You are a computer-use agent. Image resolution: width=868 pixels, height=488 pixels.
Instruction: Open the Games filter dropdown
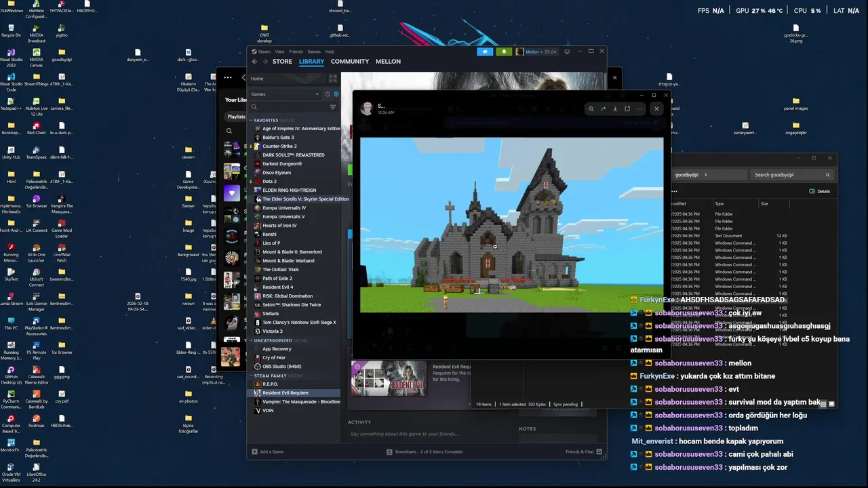tap(285, 94)
